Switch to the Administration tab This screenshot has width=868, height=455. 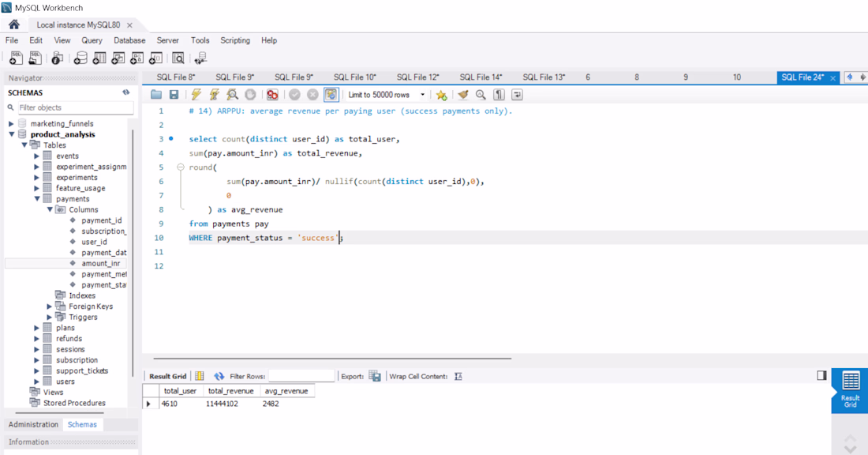tap(33, 424)
